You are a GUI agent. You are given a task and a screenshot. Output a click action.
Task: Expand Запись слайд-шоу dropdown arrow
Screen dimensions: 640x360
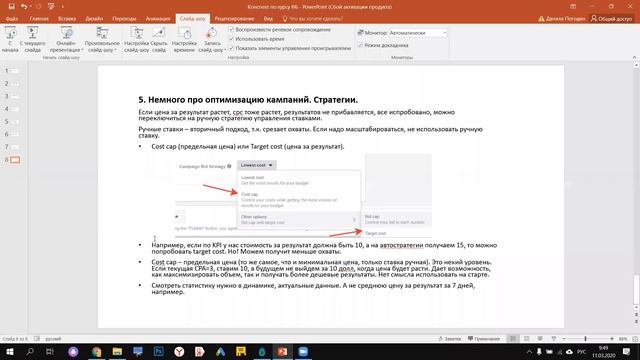pyautogui.click(x=225, y=50)
